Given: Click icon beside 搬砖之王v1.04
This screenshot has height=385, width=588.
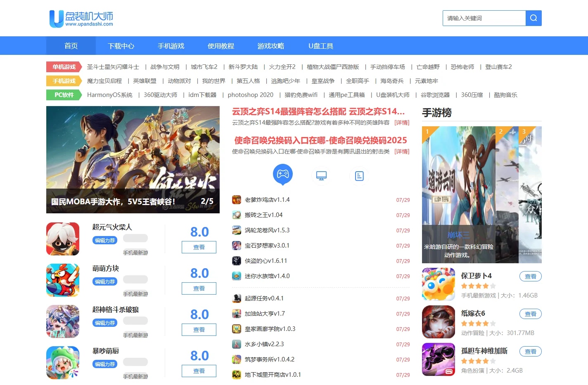Looking at the screenshot, I should (237, 215).
